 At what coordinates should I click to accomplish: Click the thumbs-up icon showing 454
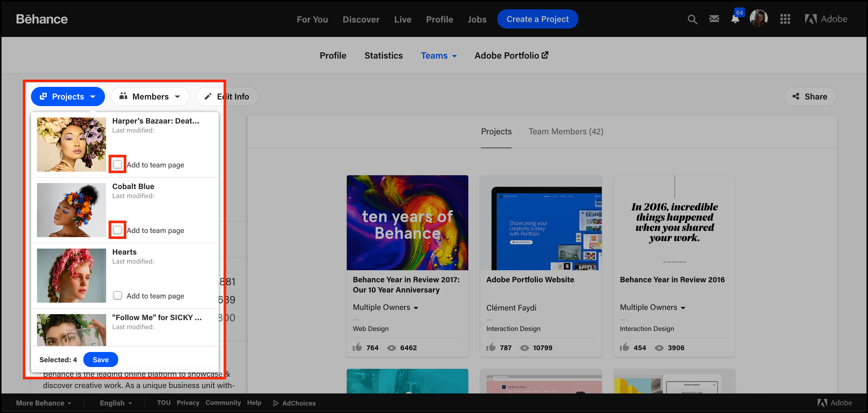coord(624,347)
